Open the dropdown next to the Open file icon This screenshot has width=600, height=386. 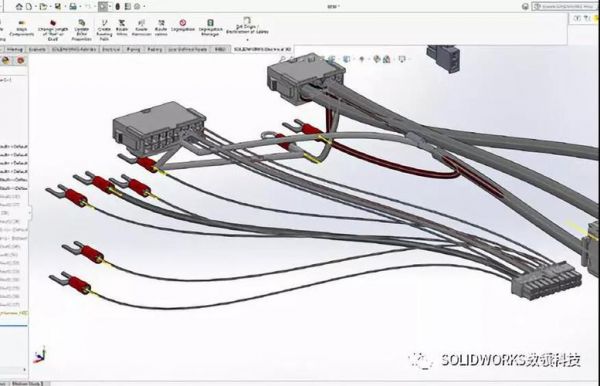(51, 7)
